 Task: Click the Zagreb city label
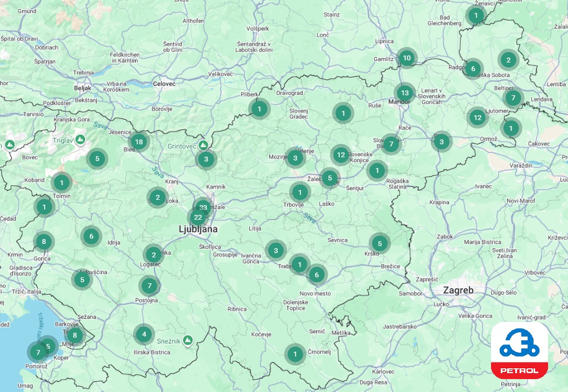458,290
